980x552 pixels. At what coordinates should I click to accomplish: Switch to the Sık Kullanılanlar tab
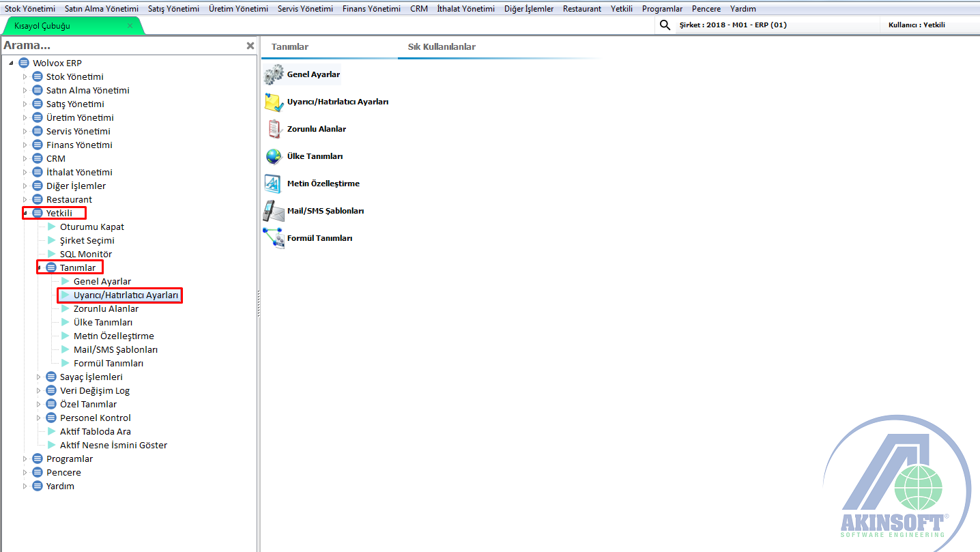442,47
